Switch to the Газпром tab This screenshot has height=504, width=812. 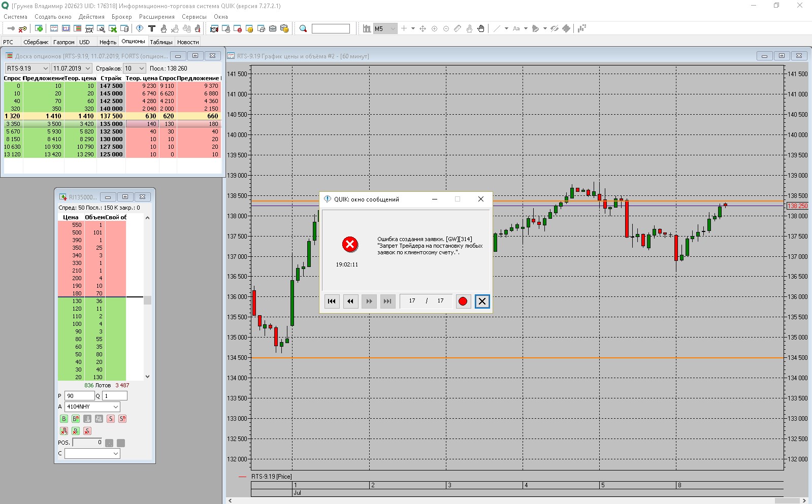pos(64,42)
